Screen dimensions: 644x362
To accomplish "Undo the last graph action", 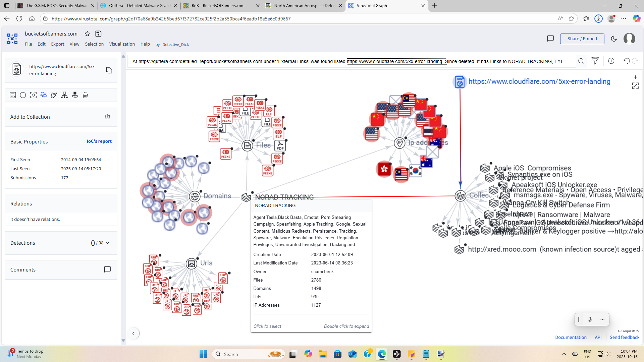I will click(x=627, y=61).
